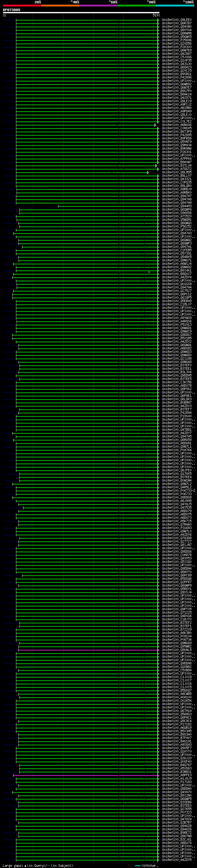
Task: Click the short Q944M3 alignment bar
Action: pyautogui.click(x=108, y=206)
